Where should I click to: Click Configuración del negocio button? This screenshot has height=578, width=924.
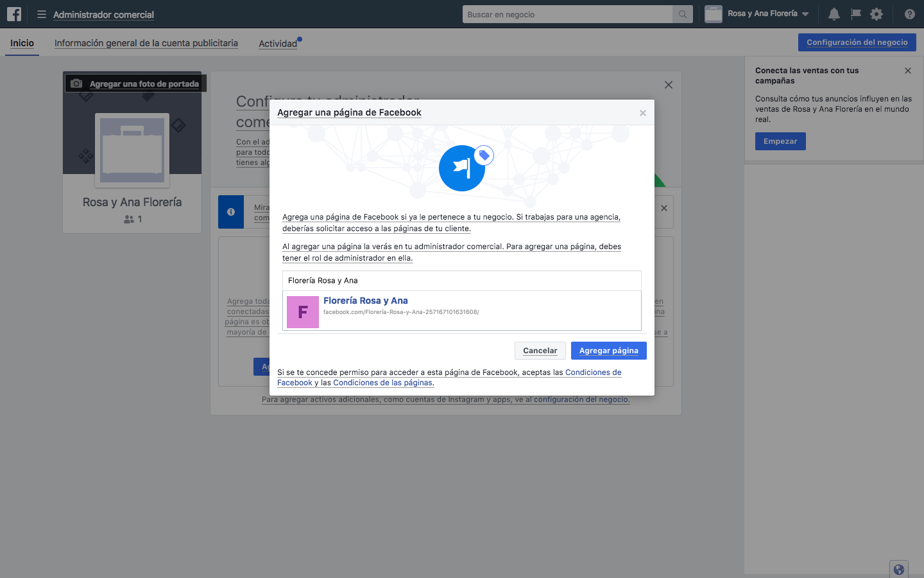tap(857, 42)
